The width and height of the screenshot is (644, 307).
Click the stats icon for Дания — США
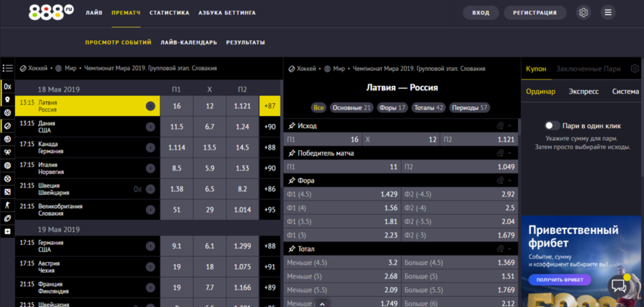coord(150,127)
